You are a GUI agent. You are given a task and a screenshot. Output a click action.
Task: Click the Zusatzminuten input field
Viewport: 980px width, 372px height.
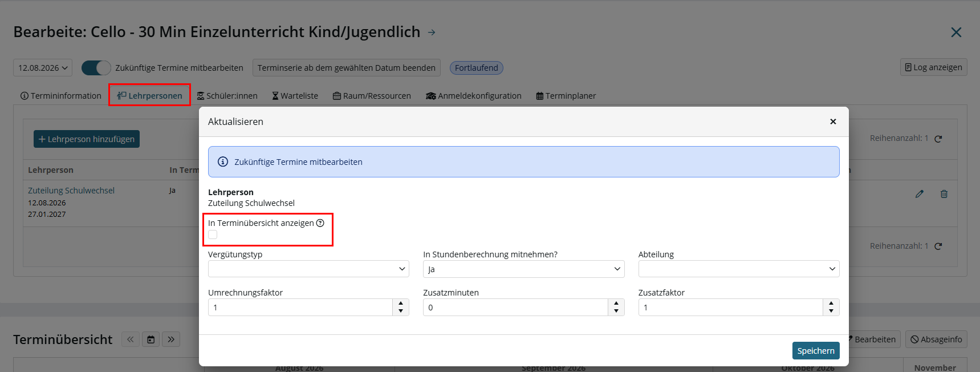[515, 308]
